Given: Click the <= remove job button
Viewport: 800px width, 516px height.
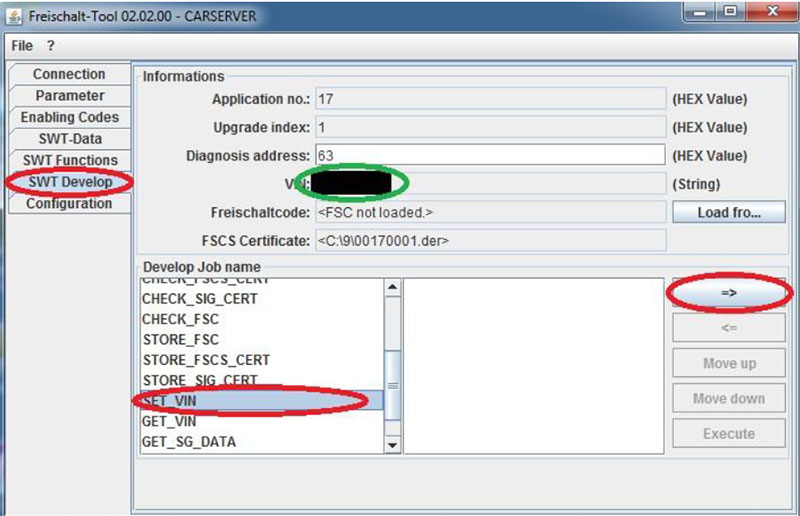Looking at the screenshot, I should tap(729, 328).
